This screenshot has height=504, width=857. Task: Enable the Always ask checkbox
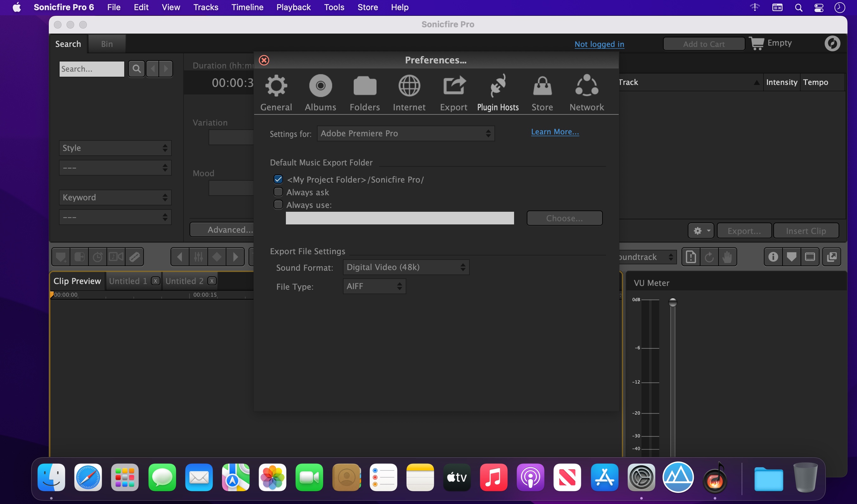point(278,192)
